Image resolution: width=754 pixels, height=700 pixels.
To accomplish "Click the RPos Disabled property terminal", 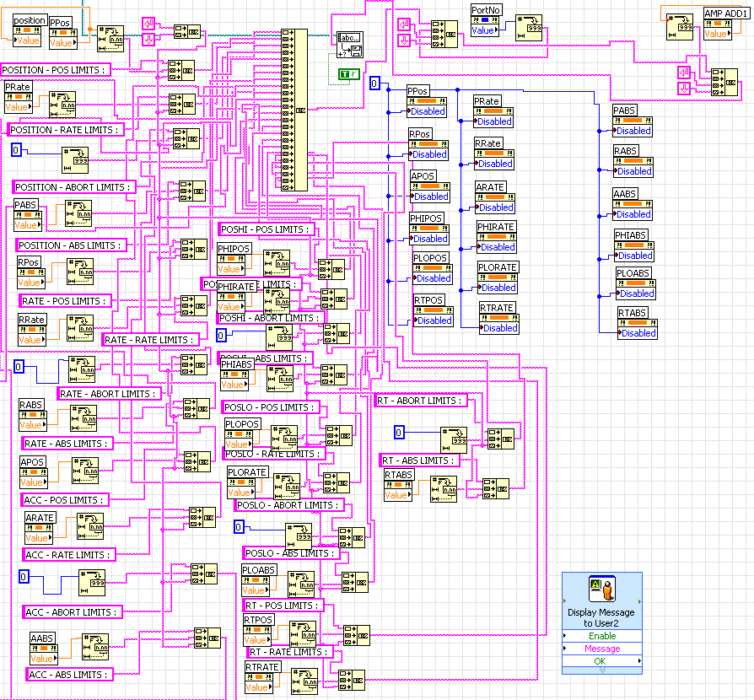I will (428, 155).
